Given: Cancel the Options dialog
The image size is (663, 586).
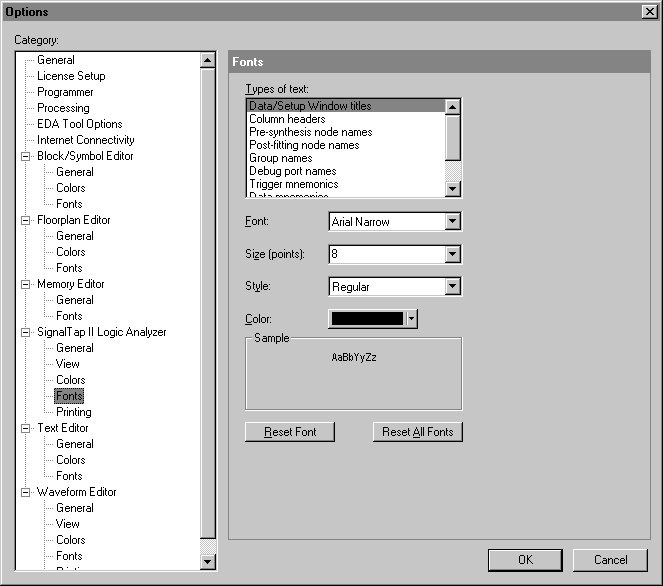Looking at the screenshot, I should point(610,560).
